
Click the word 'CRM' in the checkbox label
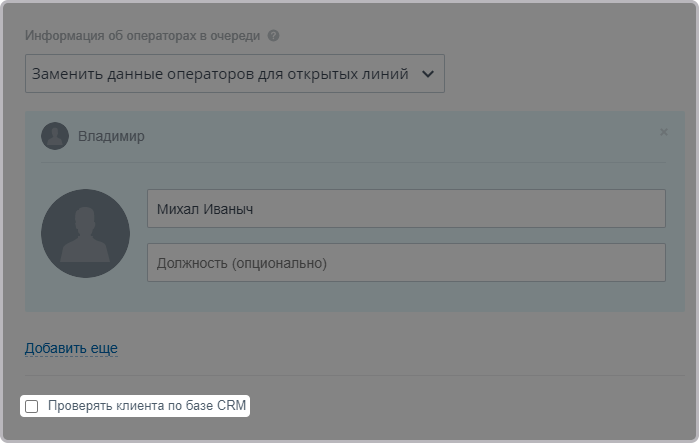coord(231,406)
